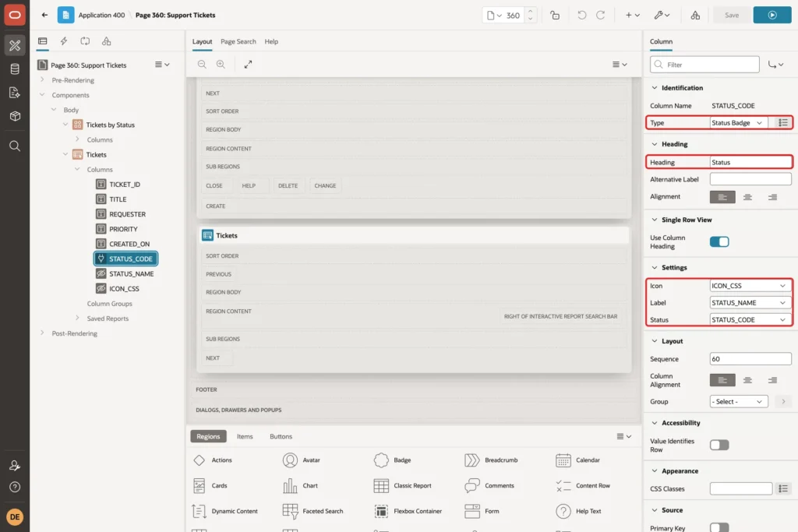
Task: Expand the layout to full screen
Action: coord(248,64)
